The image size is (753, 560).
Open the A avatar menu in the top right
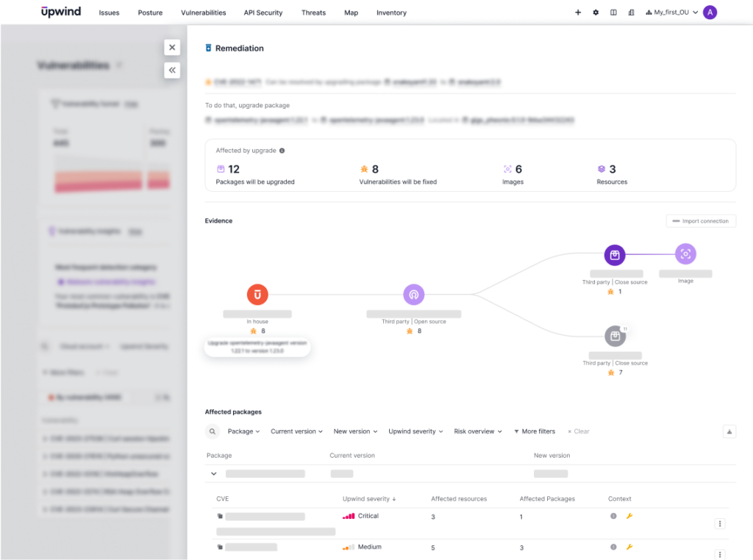tap(709, 12)
